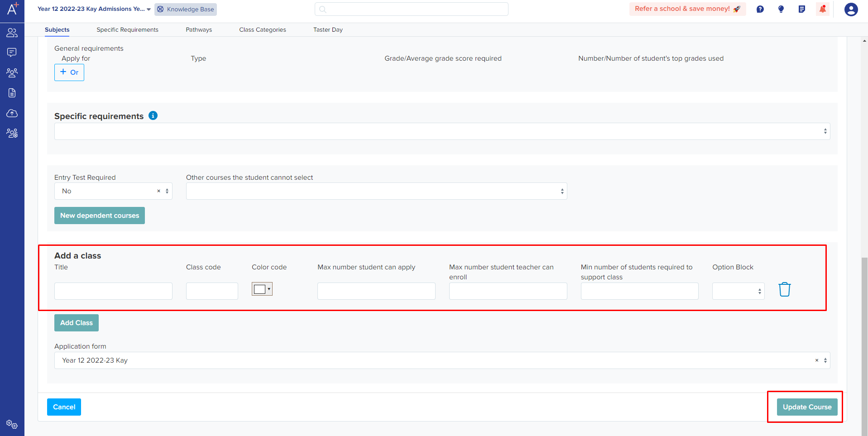This screenshot has height=436, width=868.
Task: Open the Application form dropdown
Action: [442, 360]
